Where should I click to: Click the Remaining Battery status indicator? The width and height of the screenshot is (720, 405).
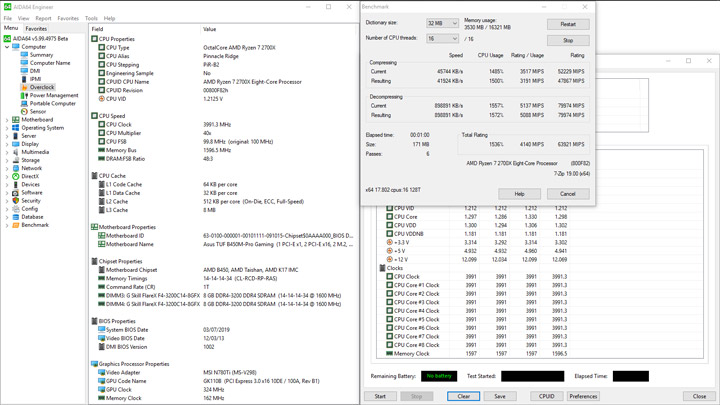439,376
